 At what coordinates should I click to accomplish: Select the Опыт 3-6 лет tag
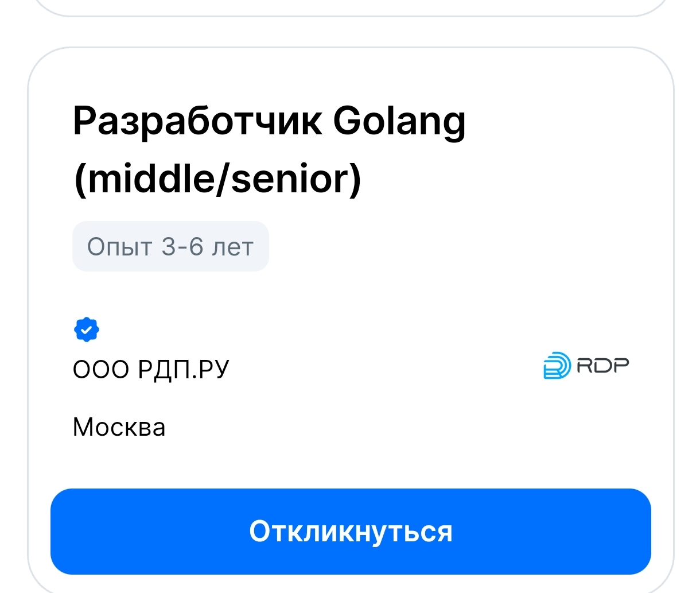(x=170, y=247)
